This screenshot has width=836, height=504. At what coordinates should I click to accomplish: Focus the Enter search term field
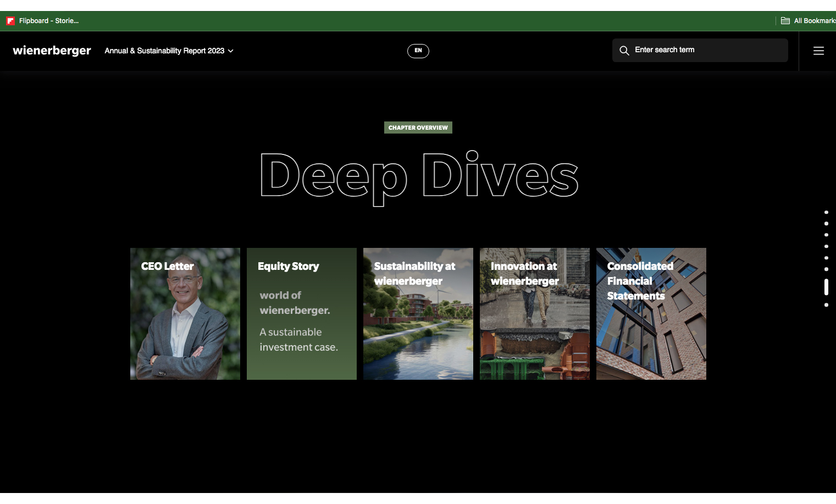[x=700, y=50]
